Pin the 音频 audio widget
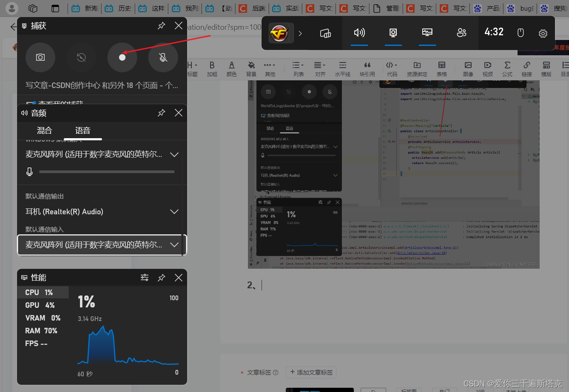This screenshot has height=392, width=569. (x=161, y=113)
